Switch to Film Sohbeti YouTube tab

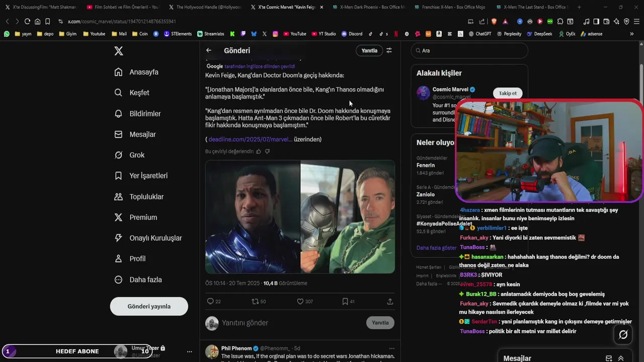point(122,7)
